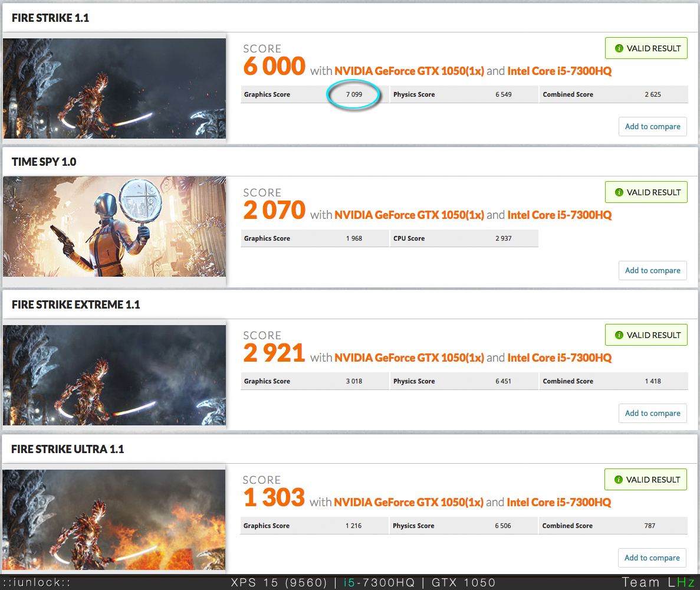Screen dimensions: 700x590
Task: Open GTX 1050 link in Fire Strike Extreme
Action: (x=409, y=358)
